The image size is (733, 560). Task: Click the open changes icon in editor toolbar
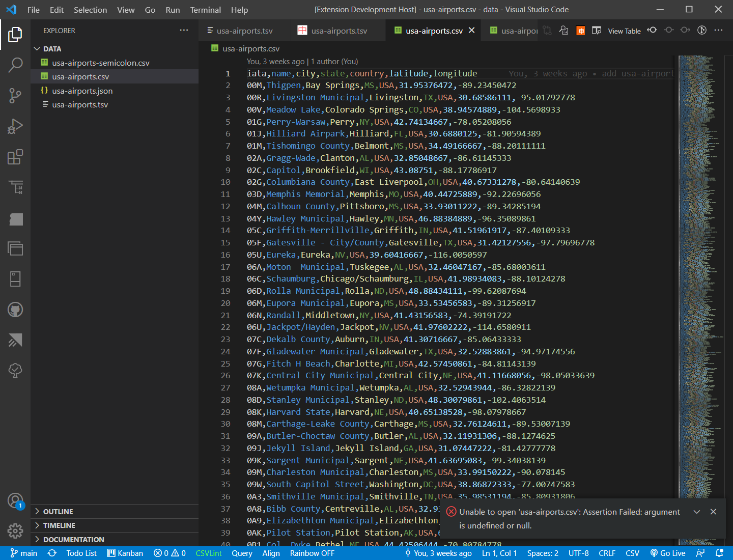(547, 31)
